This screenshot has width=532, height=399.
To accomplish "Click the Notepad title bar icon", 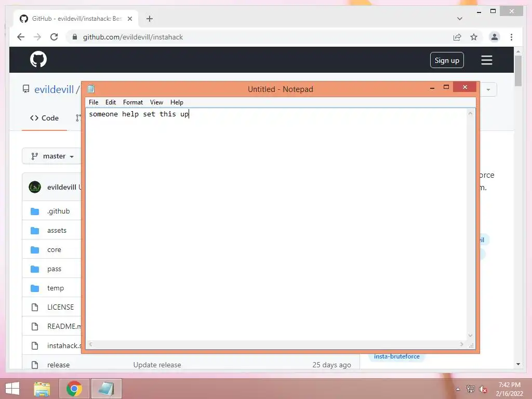I will coord(91,89).
